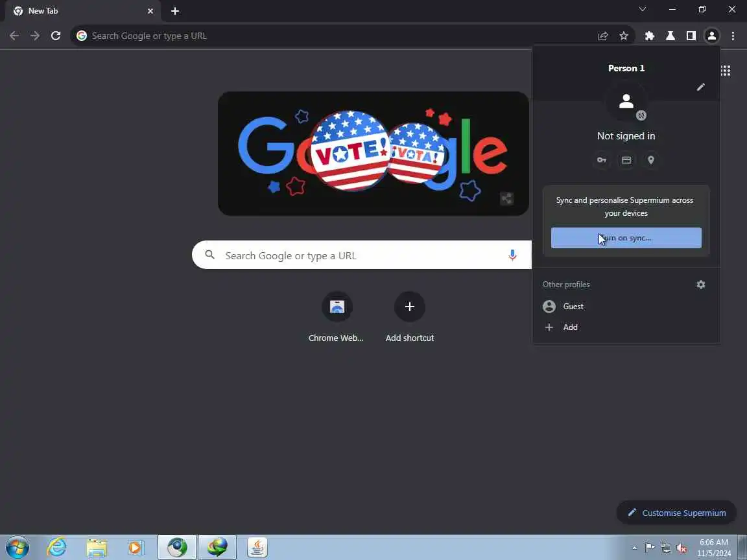
Task: Open Action Center flag icon
Action: 650,548
